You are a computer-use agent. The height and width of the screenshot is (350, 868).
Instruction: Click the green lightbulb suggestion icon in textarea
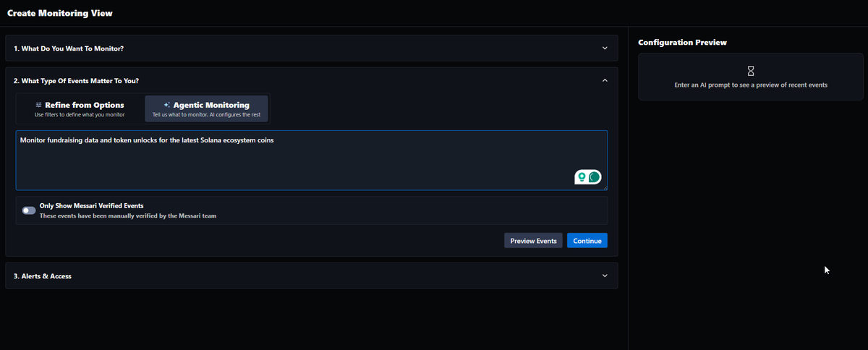(x=582, y=176)
